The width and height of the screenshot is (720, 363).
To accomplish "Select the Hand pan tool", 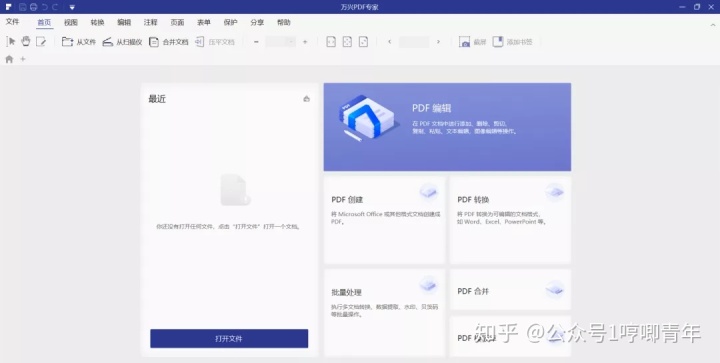I will (x=26, y=41).
